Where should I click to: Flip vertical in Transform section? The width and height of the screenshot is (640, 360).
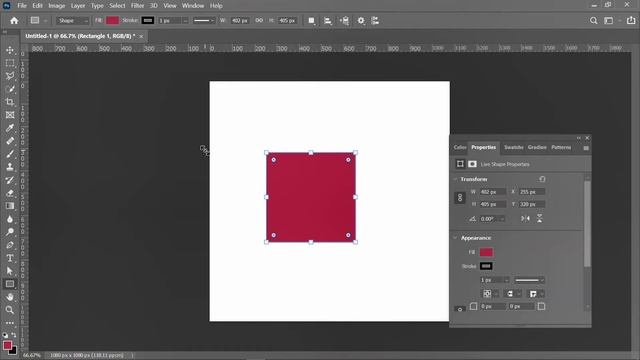[x=540, y=219]
